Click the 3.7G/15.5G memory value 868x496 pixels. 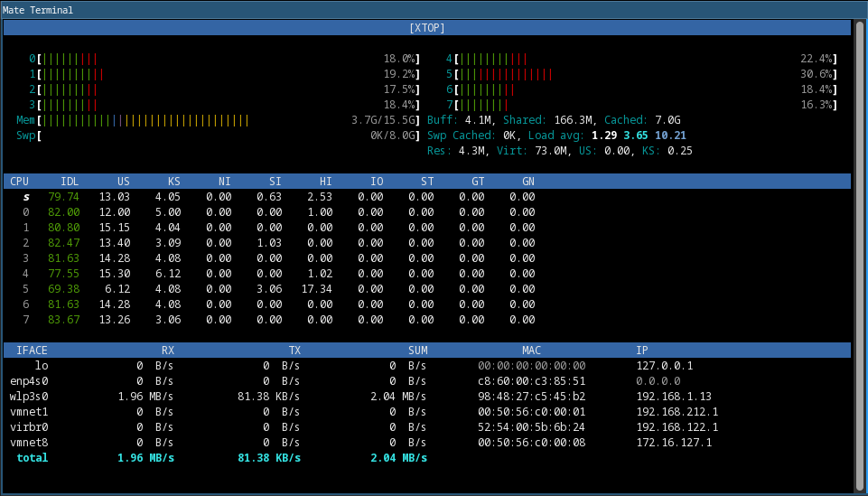383,120
